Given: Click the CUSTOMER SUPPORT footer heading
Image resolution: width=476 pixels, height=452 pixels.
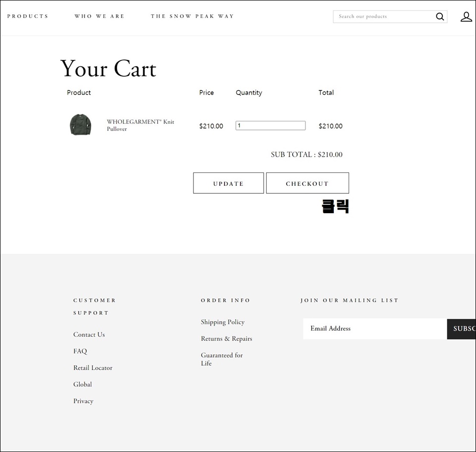Looking at the screenshot, I should coord(94,306).
